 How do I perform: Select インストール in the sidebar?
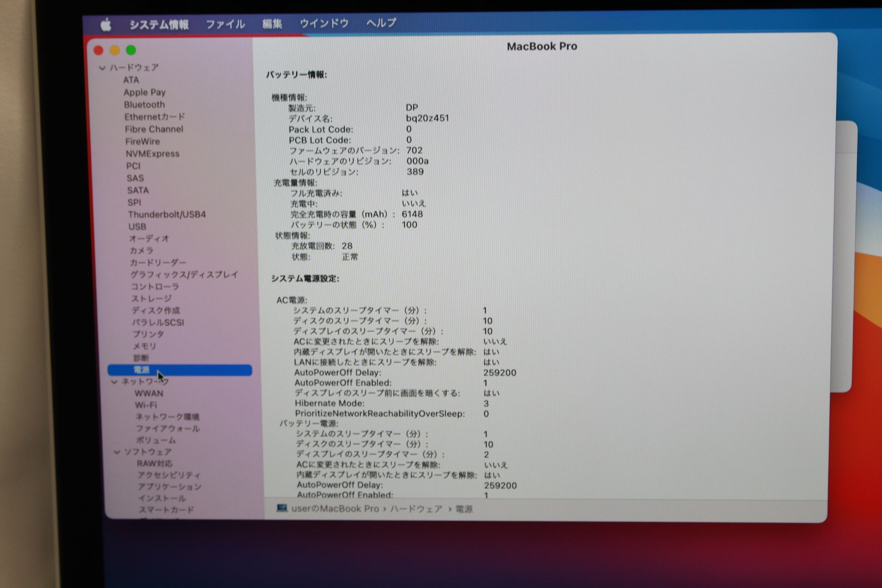tap(162, 498)
